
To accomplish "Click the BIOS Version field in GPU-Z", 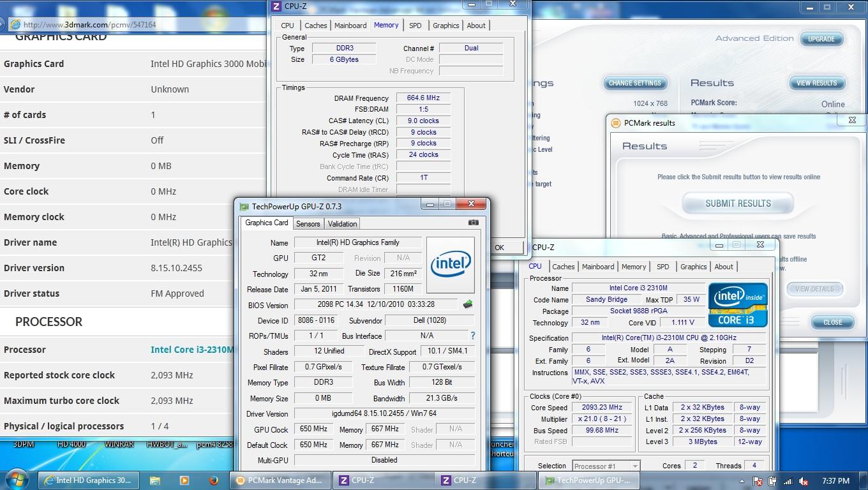I will (376, 305).
